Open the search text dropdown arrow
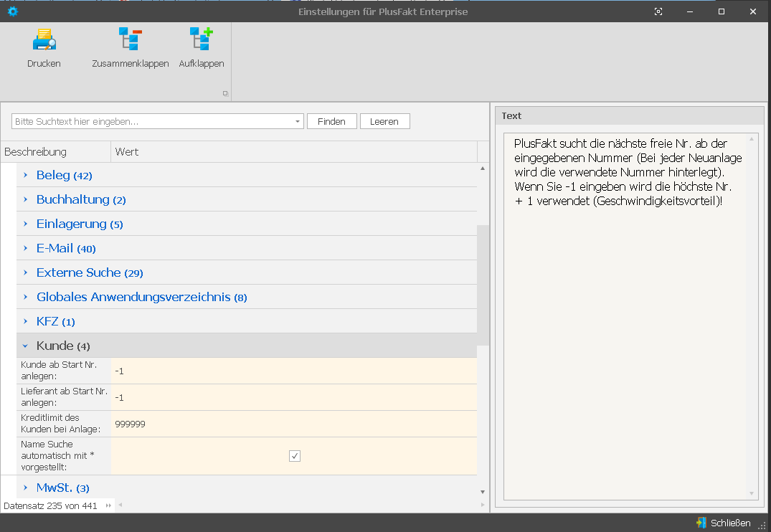Screen dimensions: 771x532 point(298,121)
